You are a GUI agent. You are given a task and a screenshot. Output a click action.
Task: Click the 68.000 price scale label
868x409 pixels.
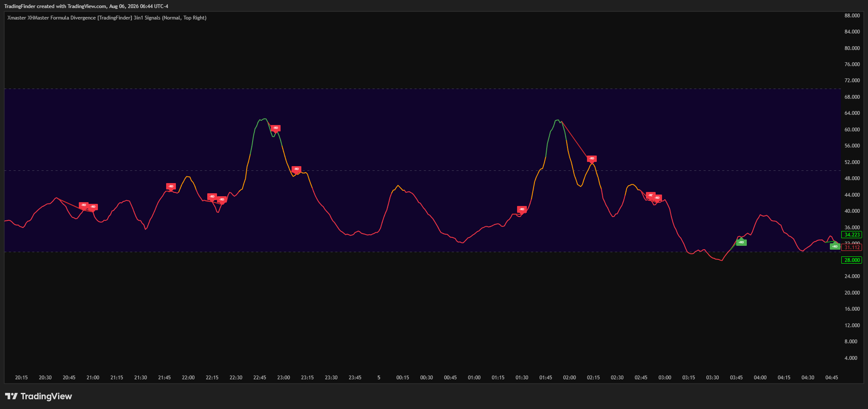click(852, 97)
